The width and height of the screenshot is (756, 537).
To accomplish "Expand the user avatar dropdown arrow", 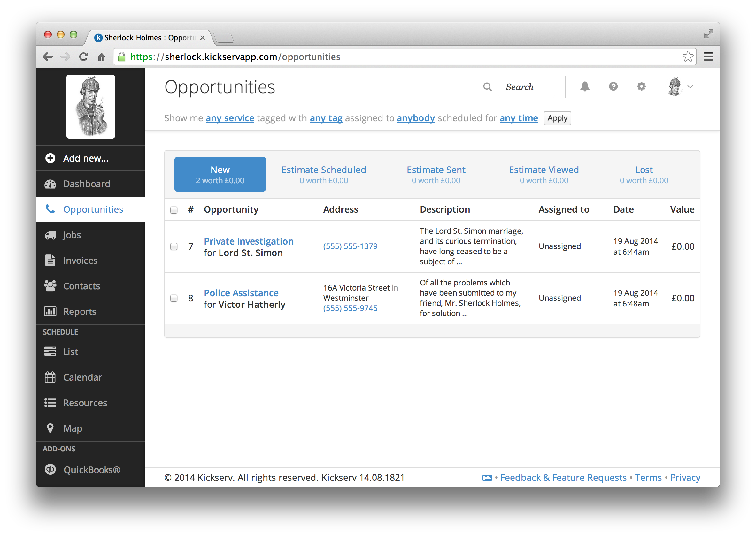I will coord(690,87).
